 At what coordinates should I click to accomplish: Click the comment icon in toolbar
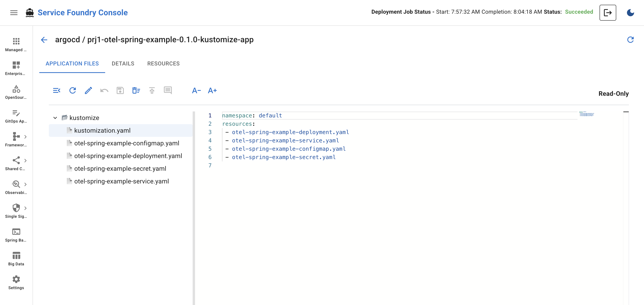pos(168,90)
